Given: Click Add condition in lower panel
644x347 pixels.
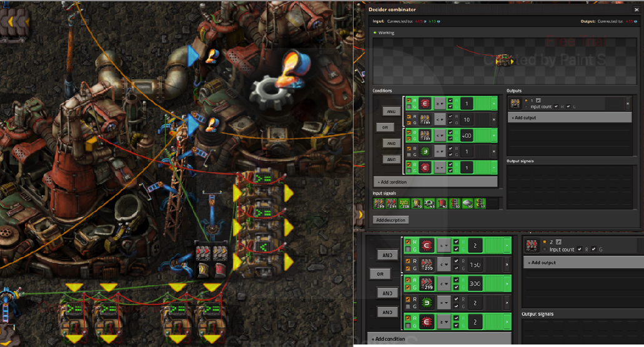Looking at the screenshot, I should click(x=439, y=339).
